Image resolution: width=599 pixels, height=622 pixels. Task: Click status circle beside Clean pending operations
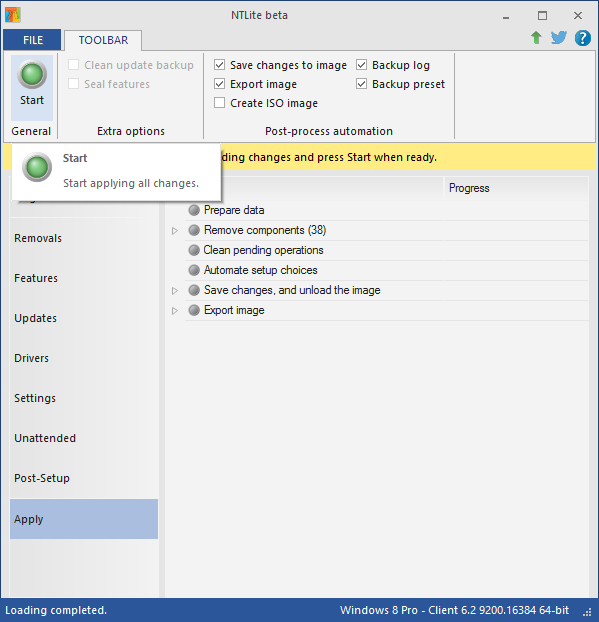pos(194,250)
